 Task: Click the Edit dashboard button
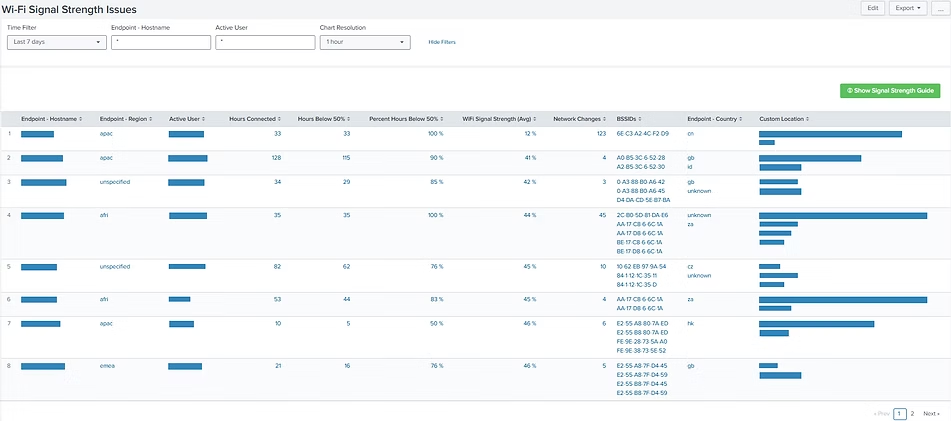[x=873, y=8]
